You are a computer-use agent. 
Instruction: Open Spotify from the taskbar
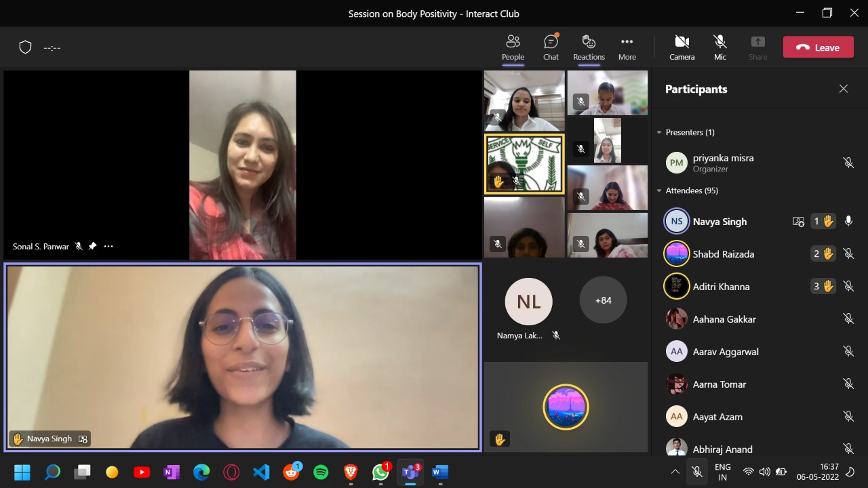tap(321, 472)
